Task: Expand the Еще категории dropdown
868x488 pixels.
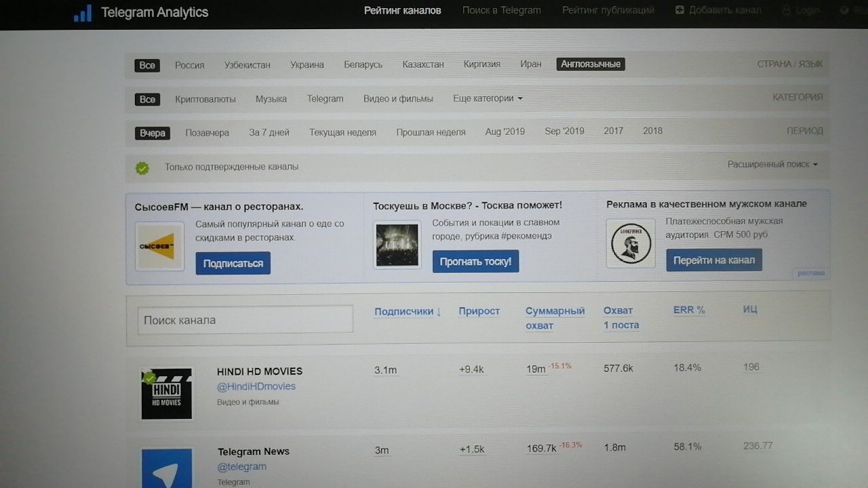Action: [488, 98]
